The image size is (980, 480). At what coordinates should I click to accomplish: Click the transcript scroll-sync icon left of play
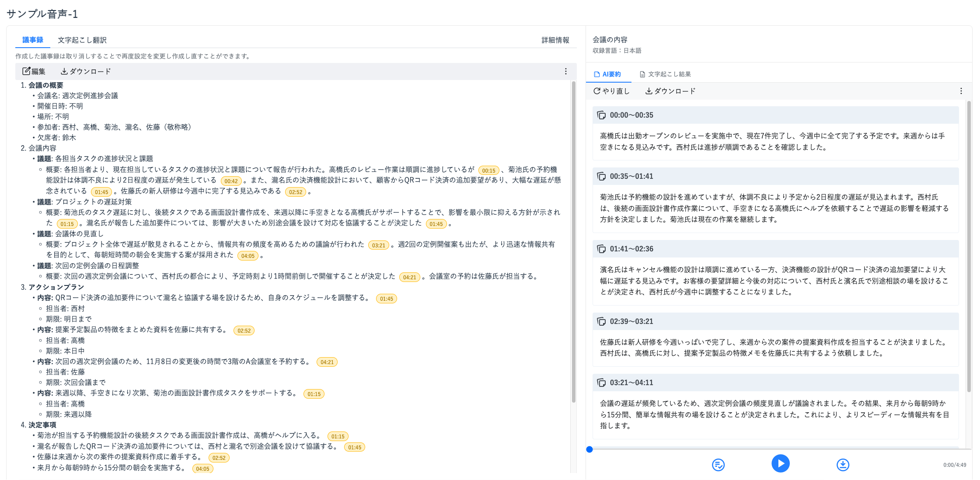(x=718, y=465)
